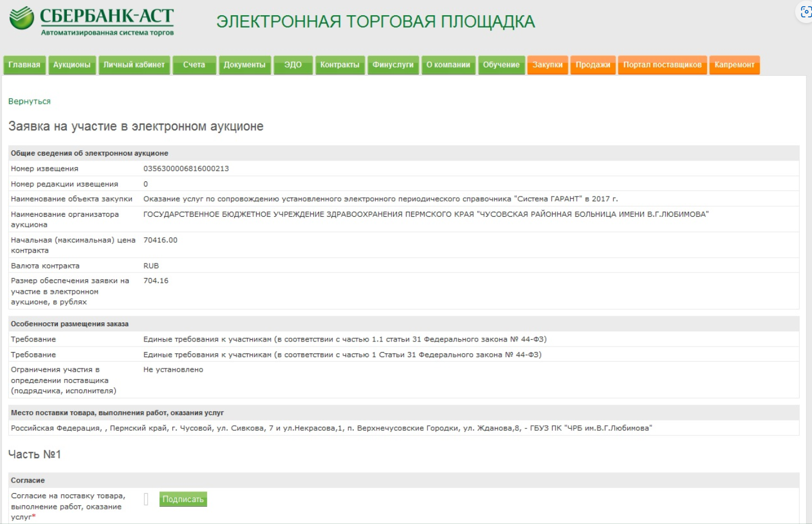Click the Sberbank-AST logo
This screenshot has width=812, height=524.
click(92, 21)
